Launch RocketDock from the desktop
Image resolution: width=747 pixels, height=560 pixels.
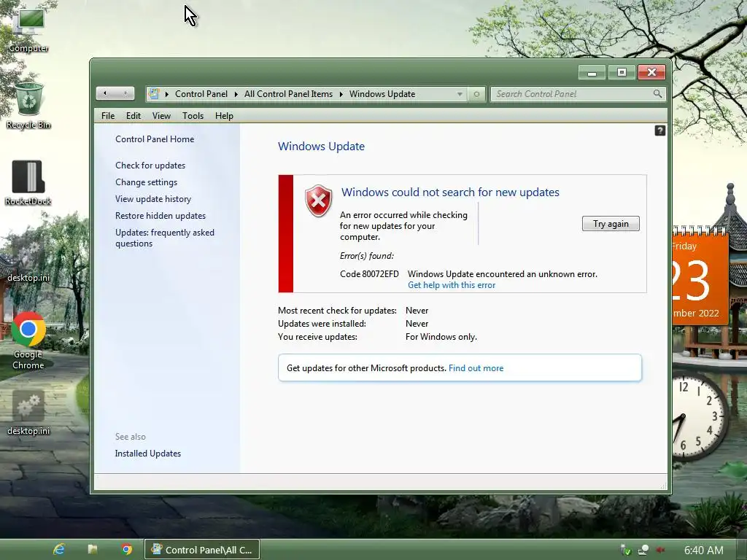point(28,182)
